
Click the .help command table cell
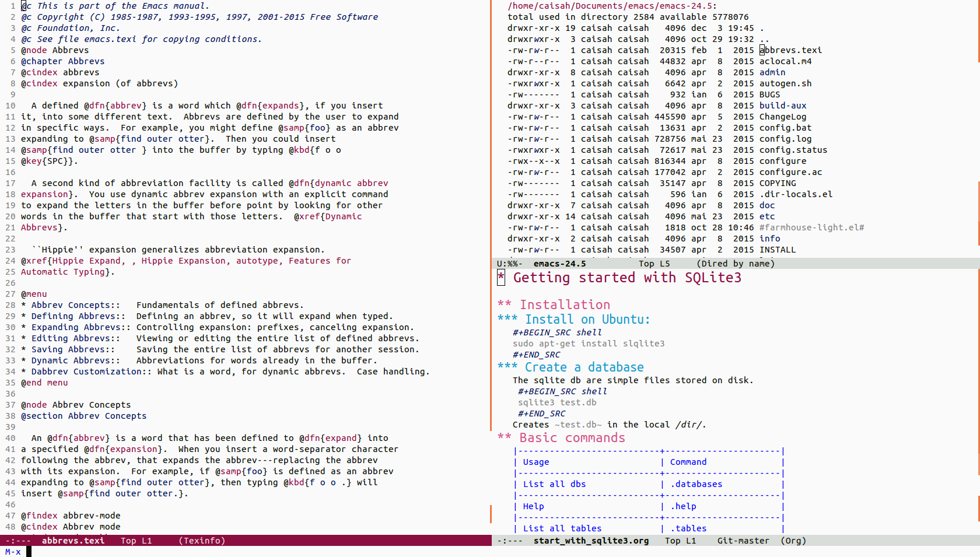683,506
